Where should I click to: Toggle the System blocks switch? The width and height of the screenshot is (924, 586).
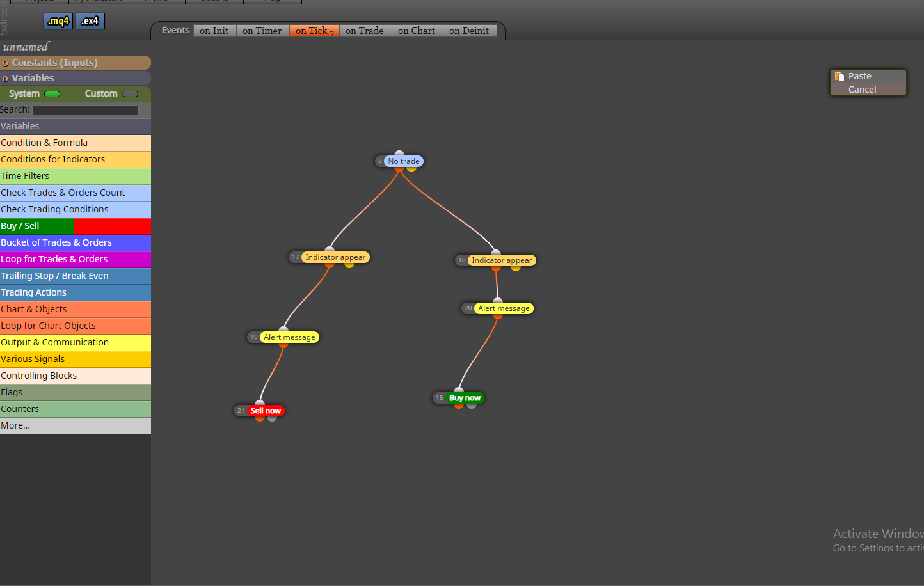(52, 94)
